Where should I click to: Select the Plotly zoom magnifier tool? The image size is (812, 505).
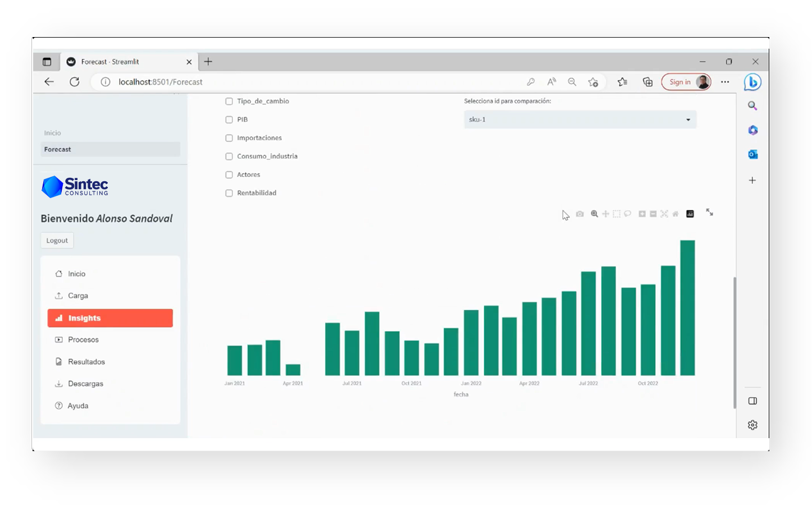tap(594, 214)
